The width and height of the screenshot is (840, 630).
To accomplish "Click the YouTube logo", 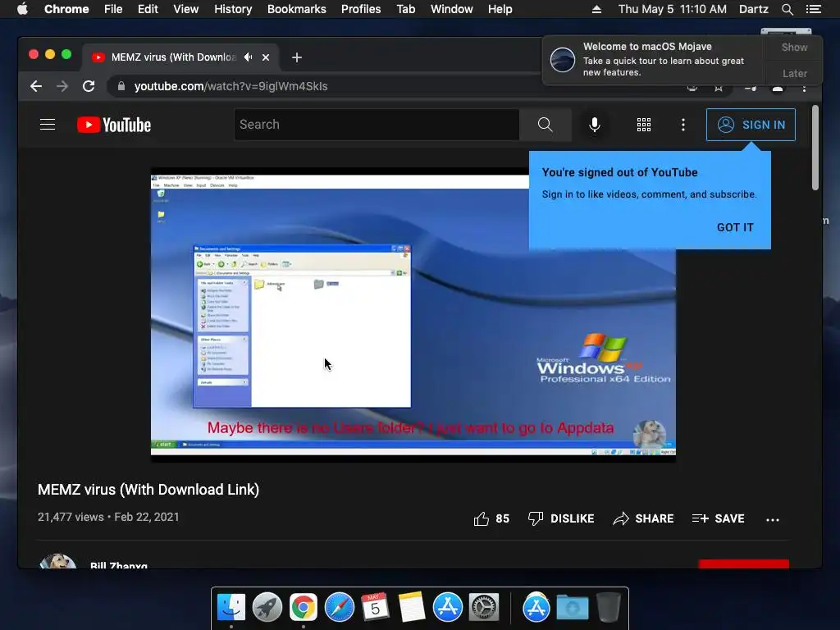I will pyautogui.click(x=114, y=125).
